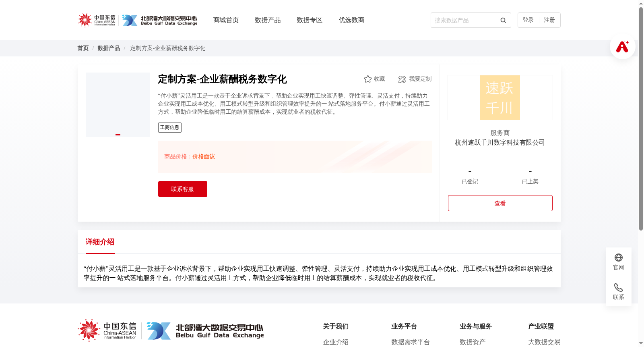The image size is (644, 347).
Task: Click the phone contact icon
Action: [619, 287]
